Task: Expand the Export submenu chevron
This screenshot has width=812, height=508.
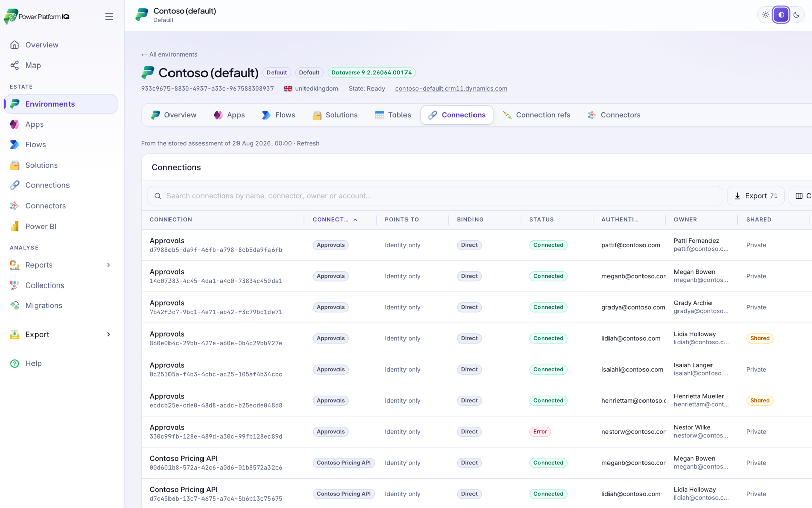Action: pyautogui.click(x=108, y=334)
